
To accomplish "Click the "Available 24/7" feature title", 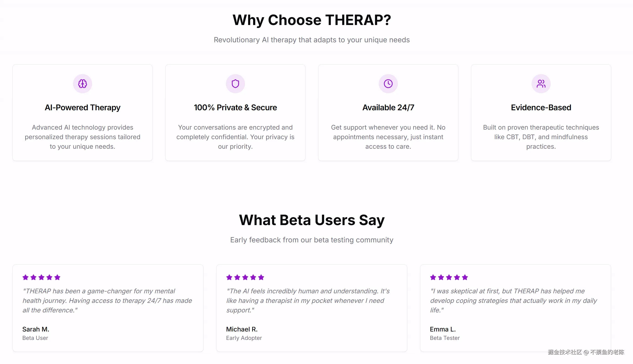I will [x=388, y=108].
